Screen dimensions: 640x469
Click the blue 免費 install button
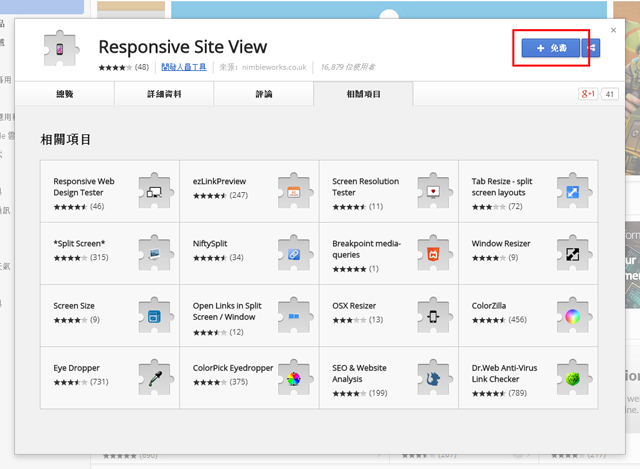551,48
